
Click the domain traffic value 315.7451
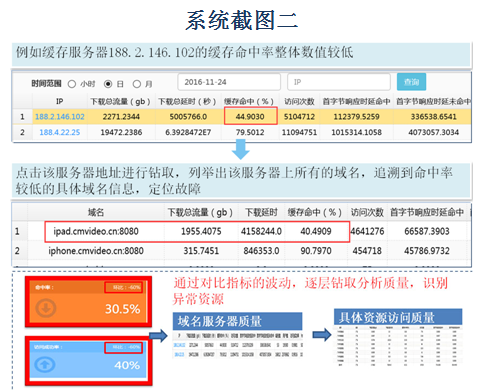pyautogui.click(x=201, y=251)
